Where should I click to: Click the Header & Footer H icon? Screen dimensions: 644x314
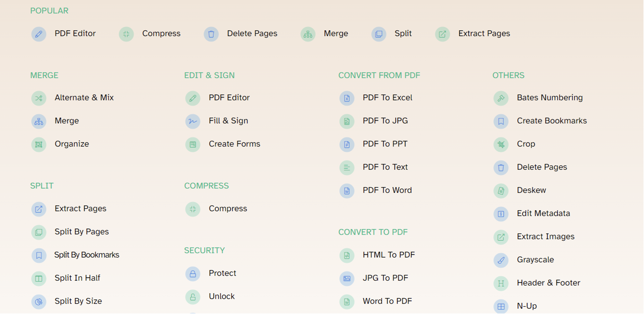click(501, 283)
